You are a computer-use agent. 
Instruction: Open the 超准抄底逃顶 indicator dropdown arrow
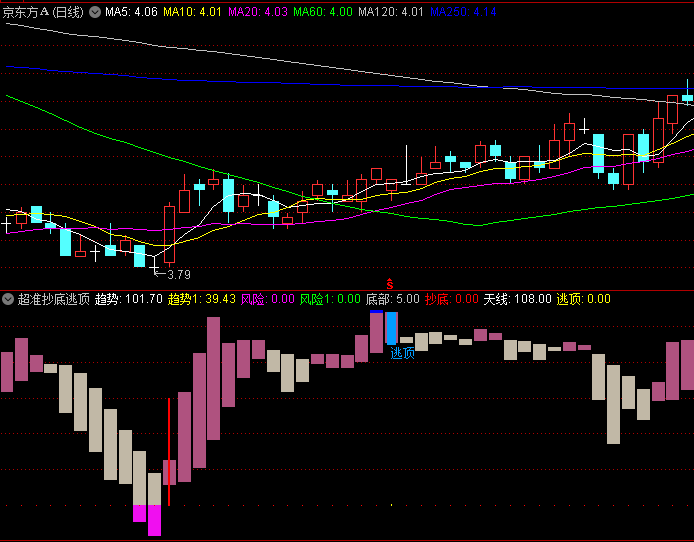click(8, 300)
